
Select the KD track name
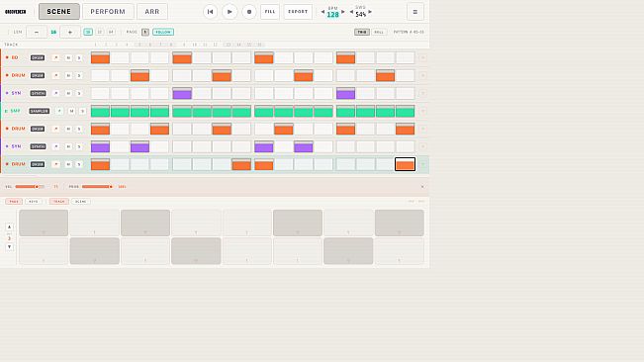point(15,58)
